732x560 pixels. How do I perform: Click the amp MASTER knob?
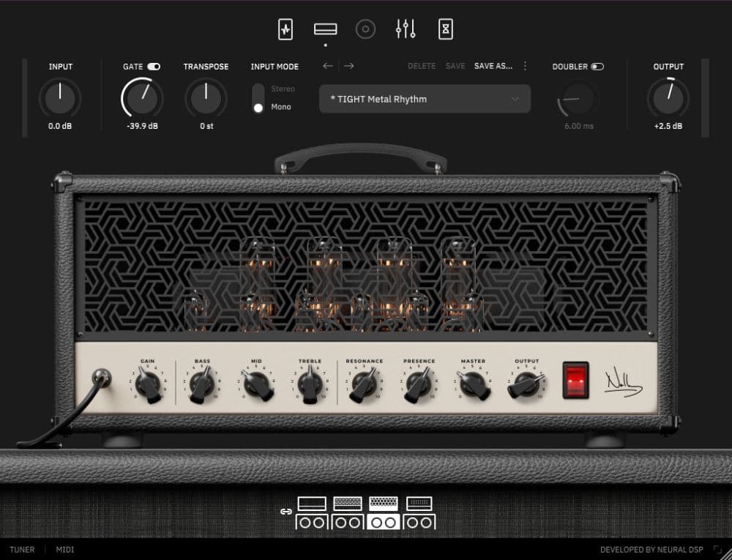[473, 385]
